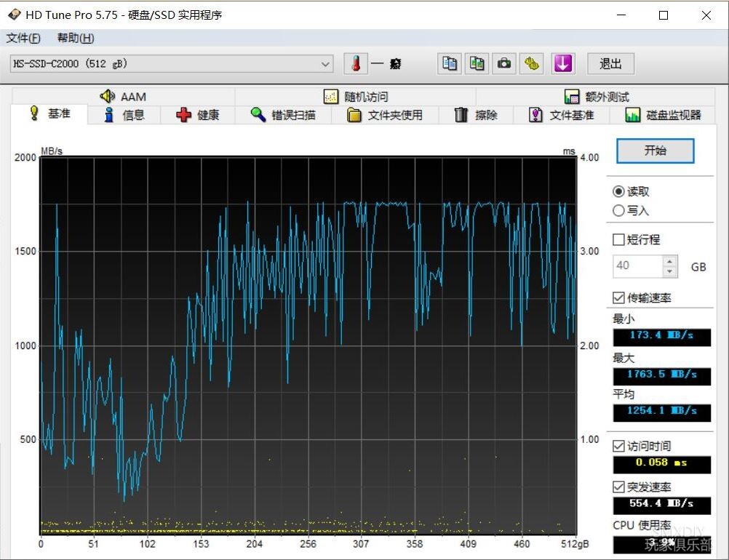
Task: Click the 退出 exit button
Action: pyautogui.click(x=610, y=64)
